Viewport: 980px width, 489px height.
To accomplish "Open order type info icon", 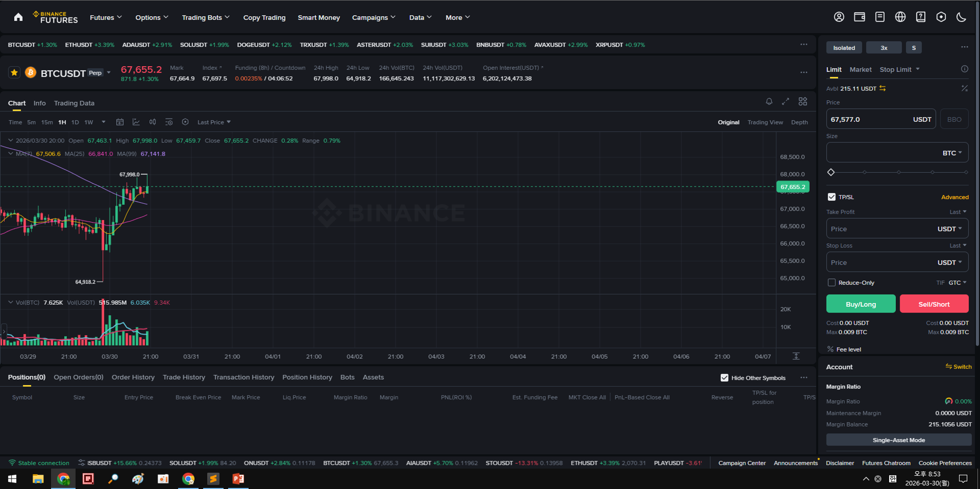I will [x=965, y=69].
